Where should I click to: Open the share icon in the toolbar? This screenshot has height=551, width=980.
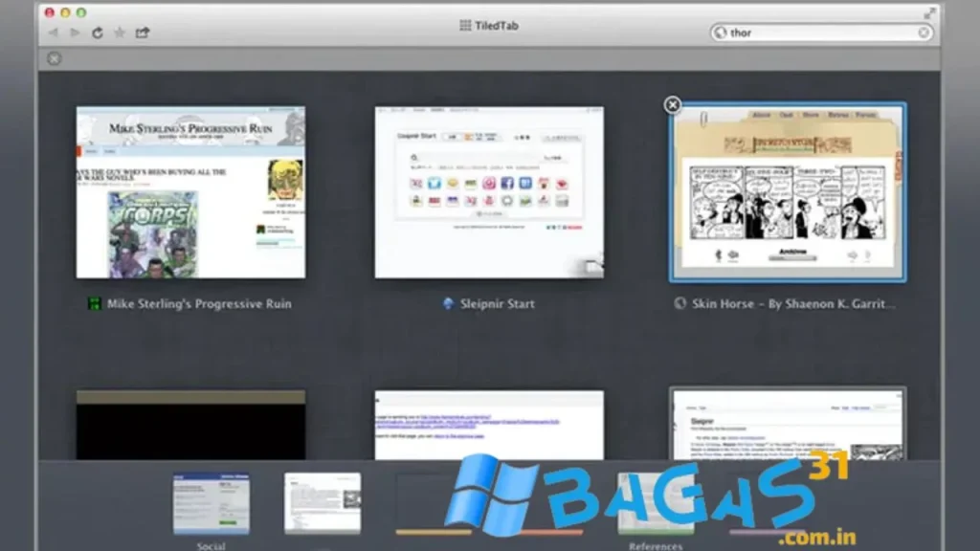pyautogui.click(x=143, y=33)
